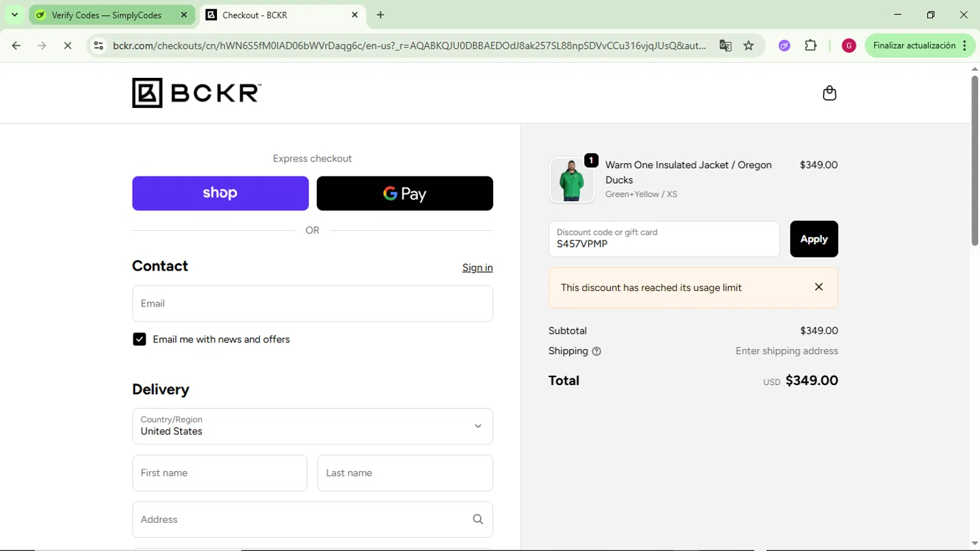Click the BCKR logo
This screenshot has height=551, width=980.
pos(197,93)
